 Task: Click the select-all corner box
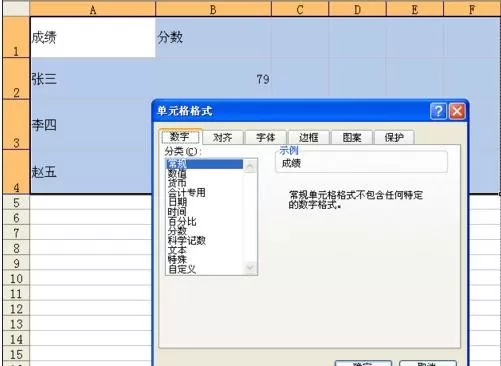(16, 9)
